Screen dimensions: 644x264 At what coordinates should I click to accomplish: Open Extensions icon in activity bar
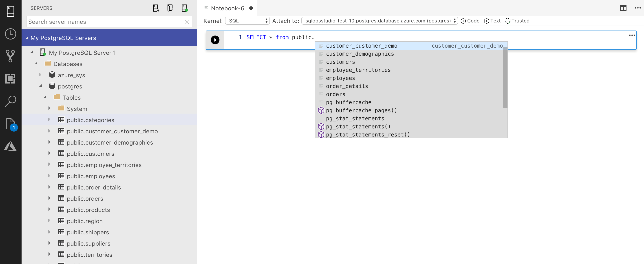coord(11,79)
